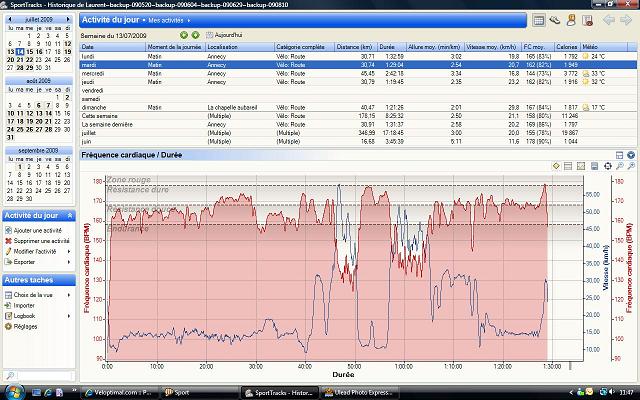Expand Choix de la vue submenu arrow
640x400 pixels.
coord(69,295)
